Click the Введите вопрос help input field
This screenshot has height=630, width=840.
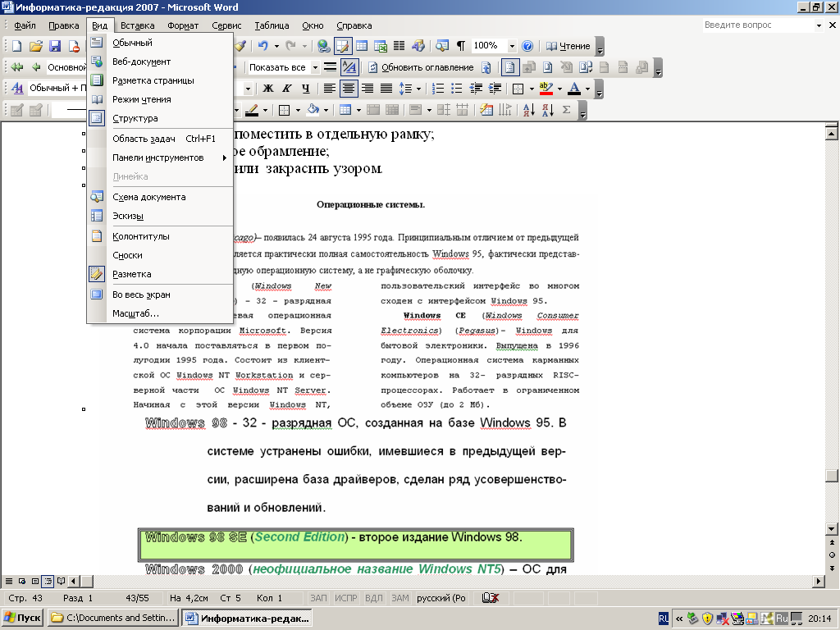click(x=757, y=25)
